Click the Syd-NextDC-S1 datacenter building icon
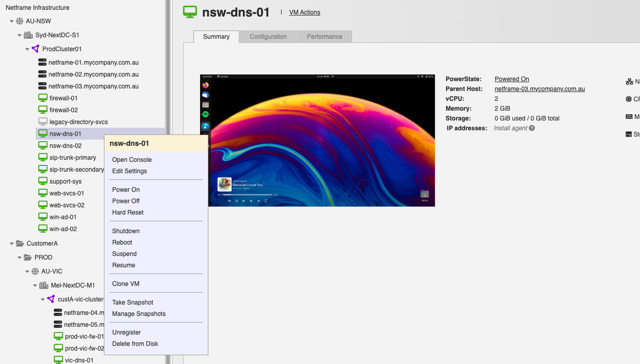This screenshot has width=640, height=364. [28, 35]
